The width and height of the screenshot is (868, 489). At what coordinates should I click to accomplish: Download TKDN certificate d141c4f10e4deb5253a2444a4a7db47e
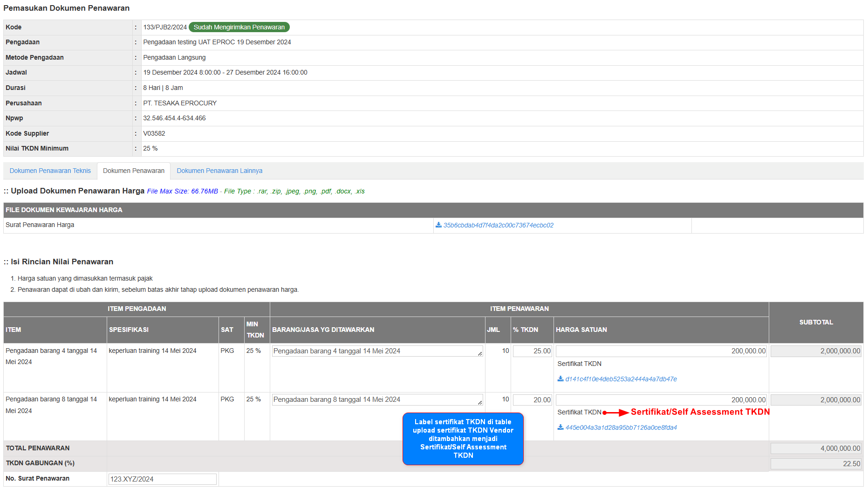(x=621, y=379)
